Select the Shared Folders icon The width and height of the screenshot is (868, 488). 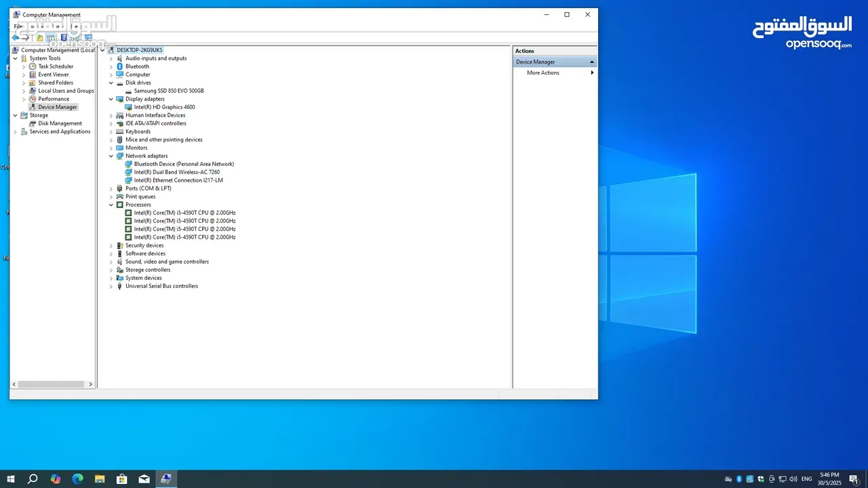pyautogui.click(x=33, y=83)
